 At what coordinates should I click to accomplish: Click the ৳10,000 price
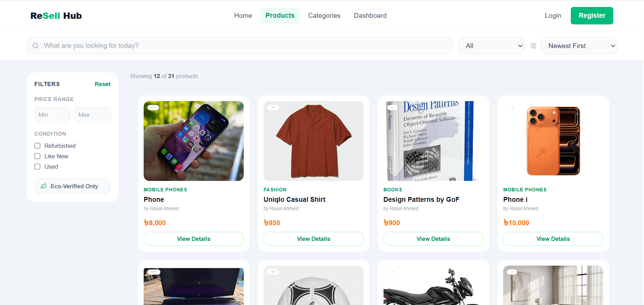(x=516, y=223)
